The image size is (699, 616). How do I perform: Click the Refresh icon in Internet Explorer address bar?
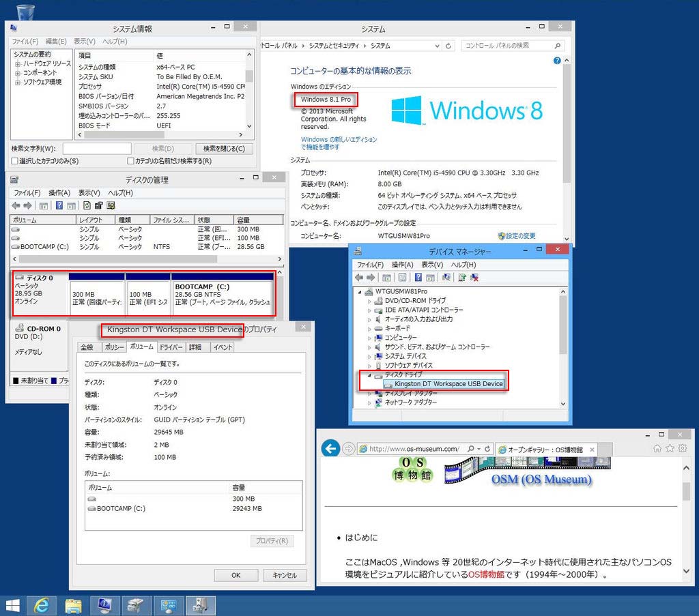[487, 449]
